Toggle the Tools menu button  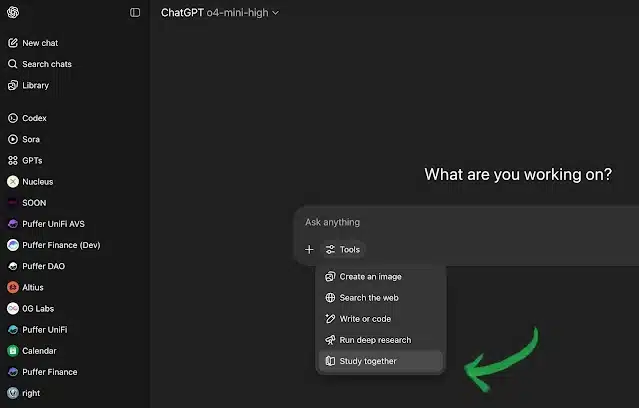[343, 249]
